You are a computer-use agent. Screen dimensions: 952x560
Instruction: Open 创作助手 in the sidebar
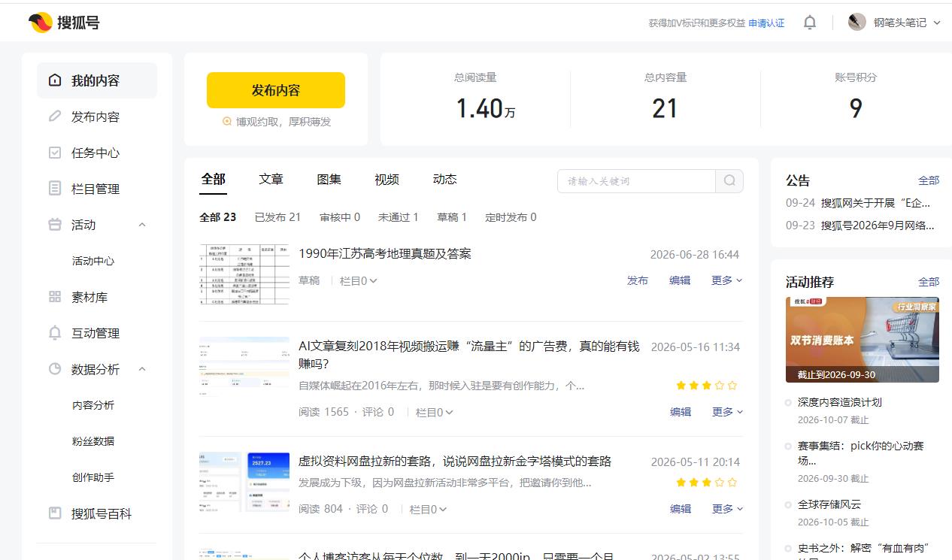pos(93,477)
